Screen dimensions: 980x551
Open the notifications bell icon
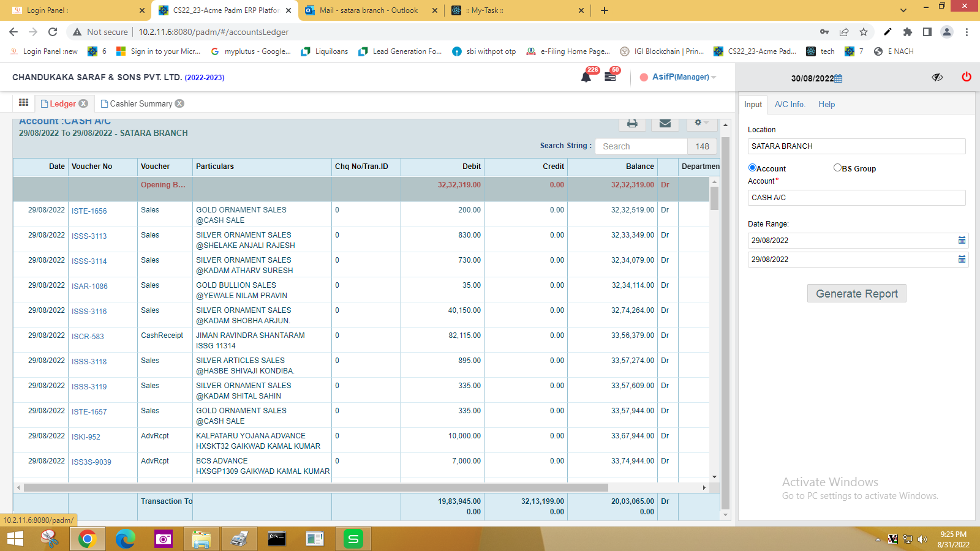click(586, 77)
